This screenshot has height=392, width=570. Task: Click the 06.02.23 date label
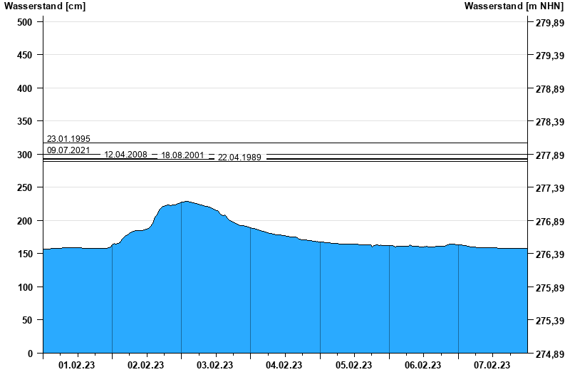click(x=423, y=366)
